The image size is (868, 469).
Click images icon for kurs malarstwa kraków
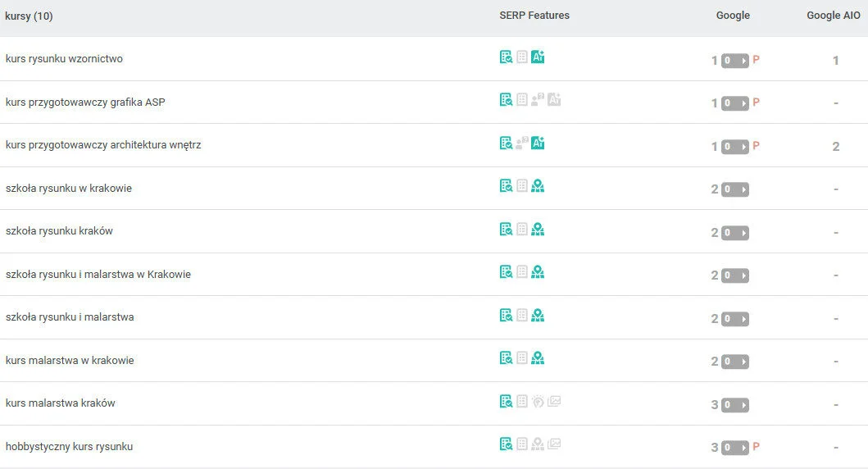click(554, 402)
